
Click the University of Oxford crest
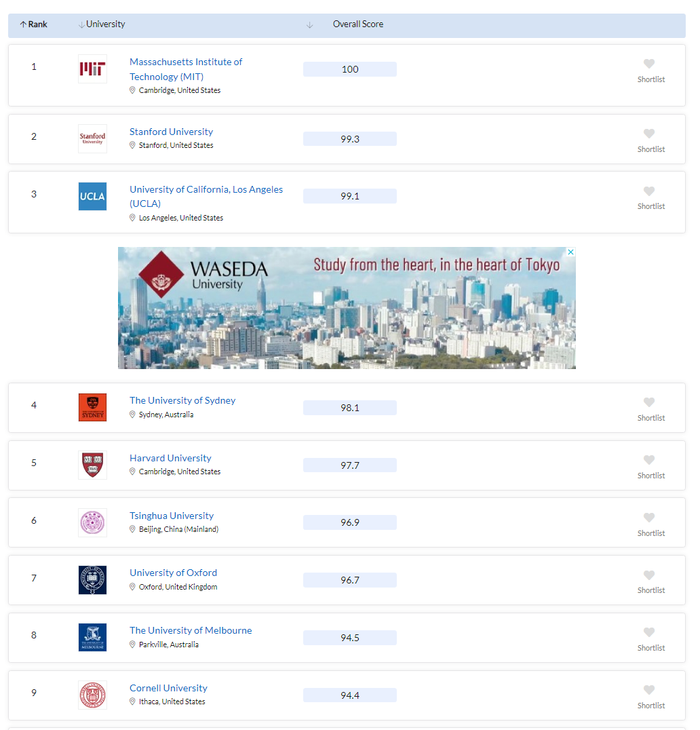click(92, 580)
